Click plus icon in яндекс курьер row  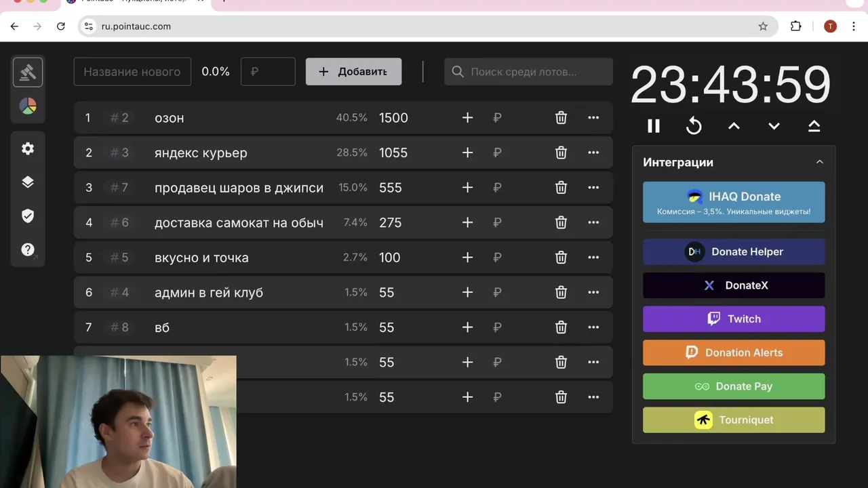click(467, 152)
